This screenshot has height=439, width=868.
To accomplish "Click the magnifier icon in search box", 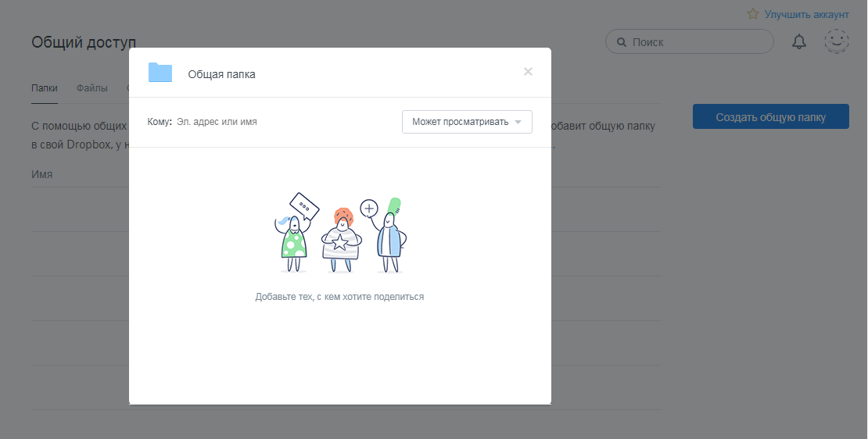I will 622,42.
